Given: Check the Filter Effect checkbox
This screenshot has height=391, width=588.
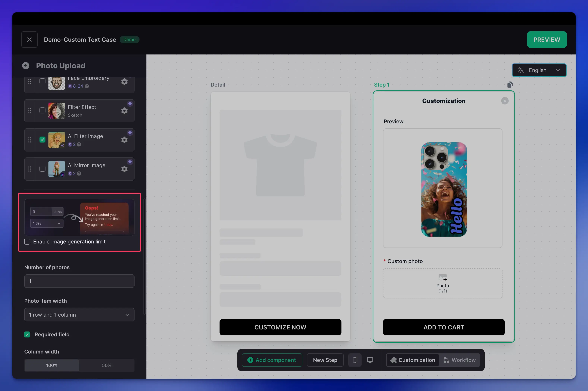Looking at the screenshot, I should tap(42, 110).
